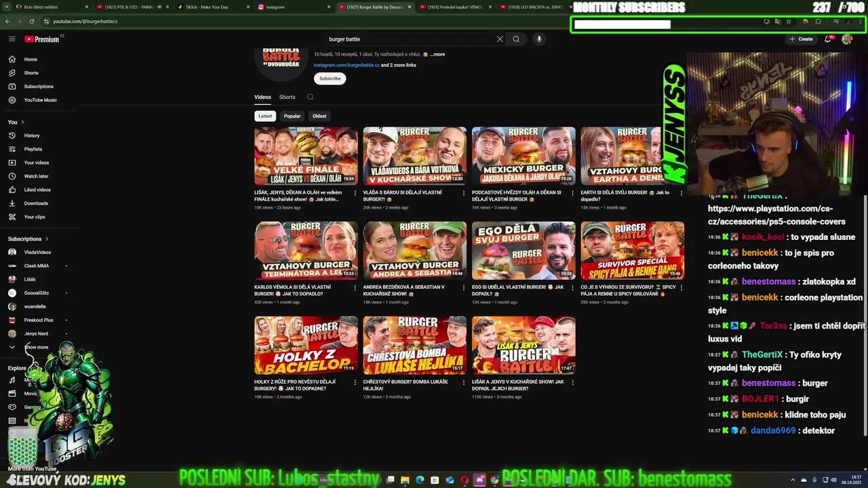Open the instagram.com/burgerbattle.cz link
The width and height of the screenshot is (868, 488).
pos(347,65)
